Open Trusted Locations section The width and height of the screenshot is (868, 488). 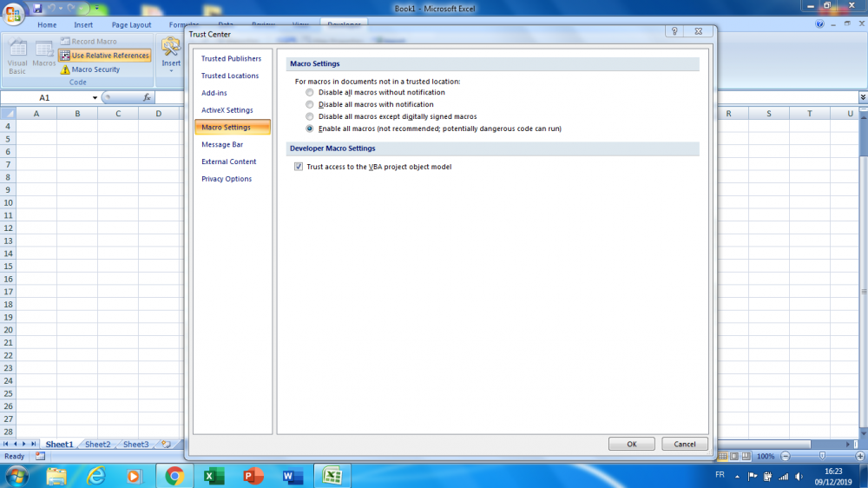232,76
